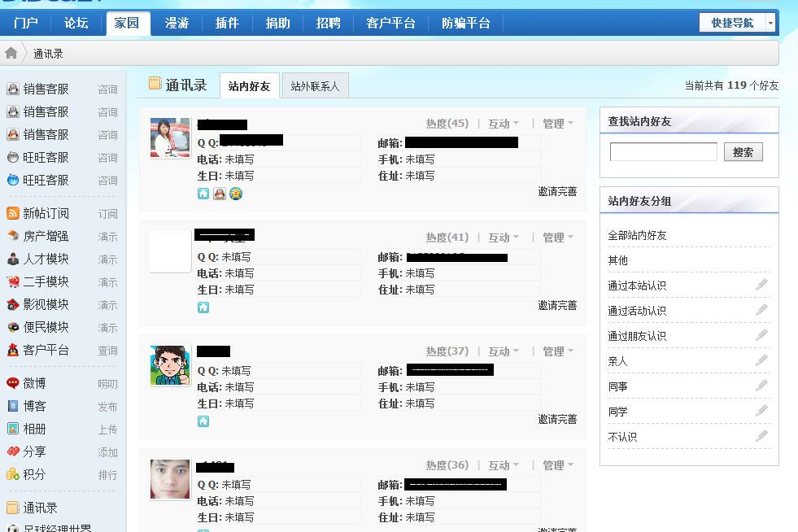Open the first friend's home space icon
This screenshot has width=798, height=532.
point(203,193)
